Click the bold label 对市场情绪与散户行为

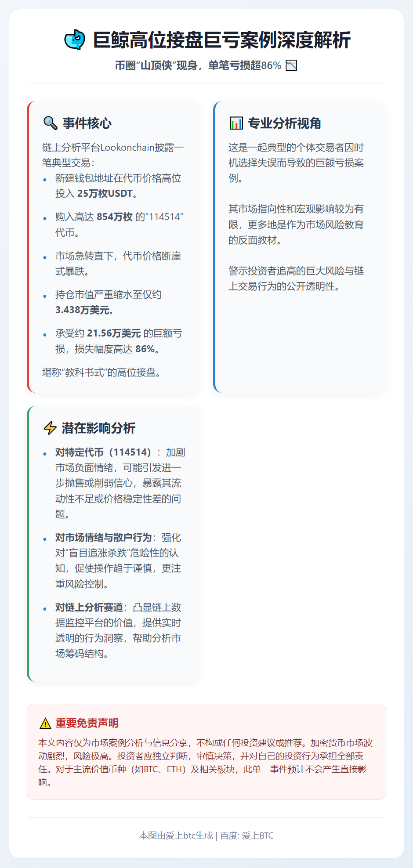(104, 537)
